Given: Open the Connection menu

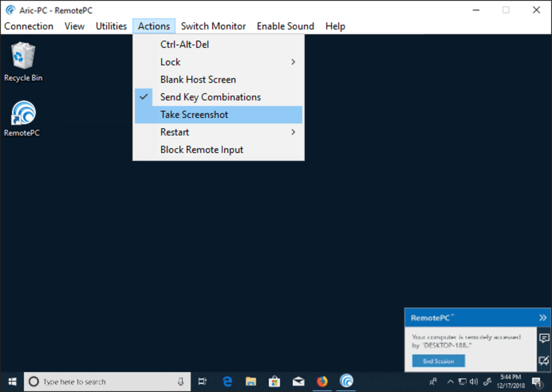Looking at the screenshot, I should [29, 25].
